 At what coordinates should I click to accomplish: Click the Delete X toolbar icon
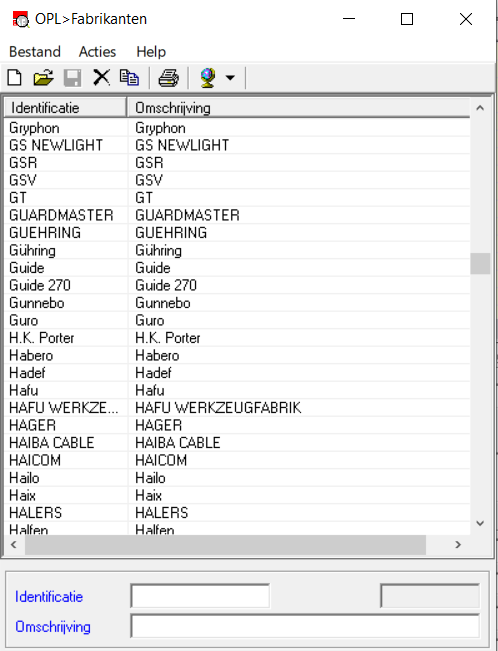point(101,78)
